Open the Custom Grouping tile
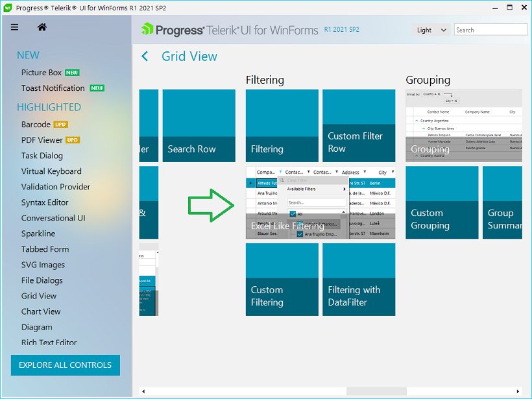This screenshot has width=532, height=399. point(442,202)
